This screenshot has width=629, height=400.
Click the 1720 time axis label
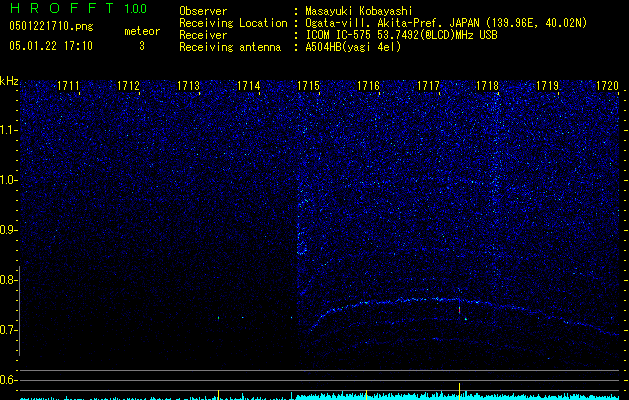pos(607,86)
